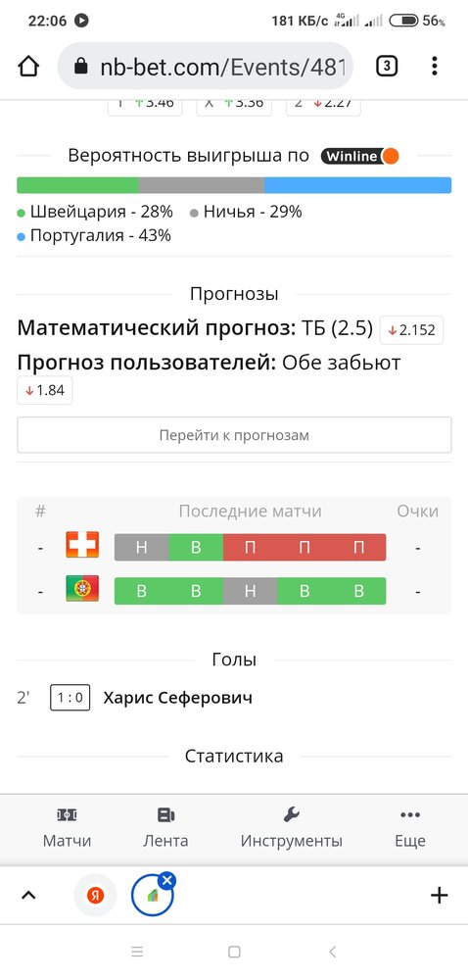Tap the Portugal flag icon
The image size is (468, 980).
[82, 589]
